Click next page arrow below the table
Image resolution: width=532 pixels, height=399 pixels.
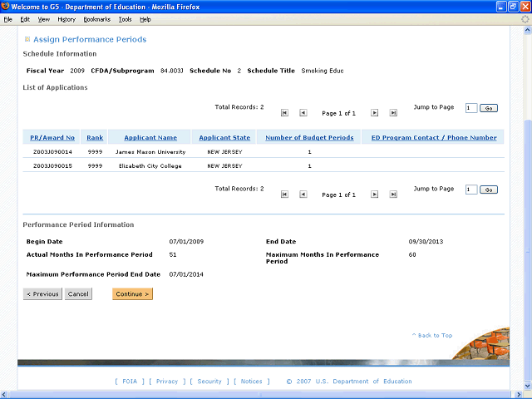pyautogui.click(x=374, y=195)
